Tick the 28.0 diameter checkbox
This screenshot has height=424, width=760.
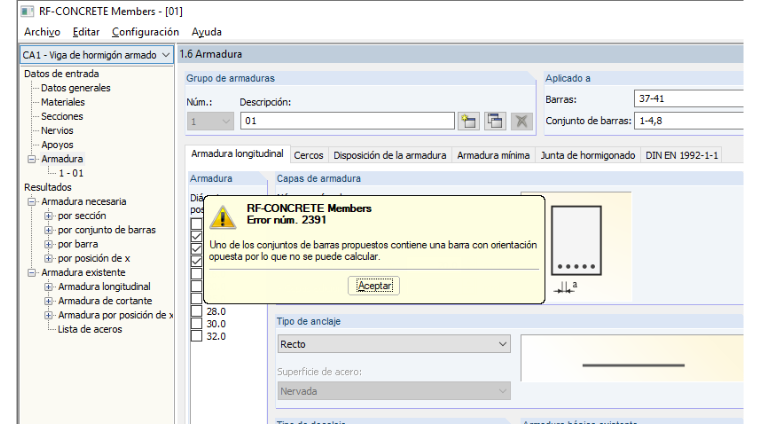click(196, 311)
